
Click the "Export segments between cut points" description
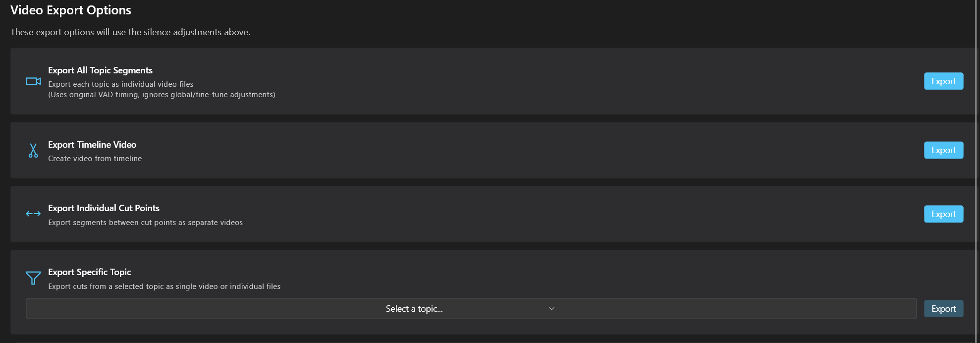coord(145,223)
